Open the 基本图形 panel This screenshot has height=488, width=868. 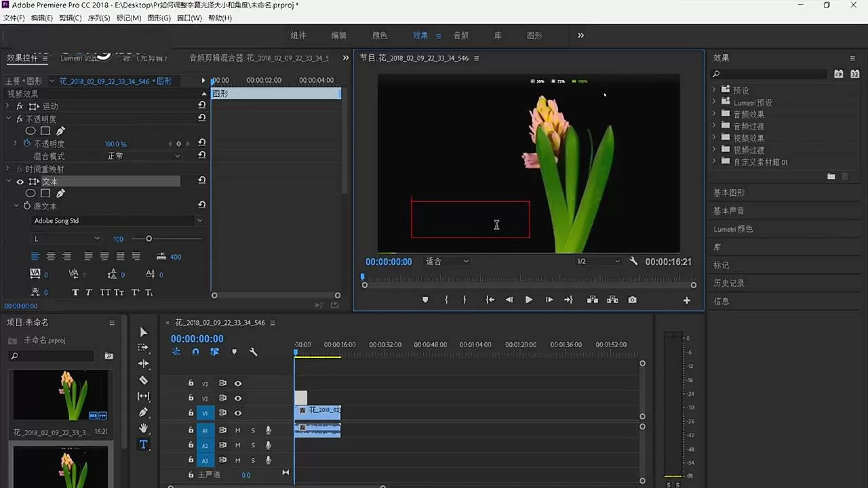tap(729, 193)
